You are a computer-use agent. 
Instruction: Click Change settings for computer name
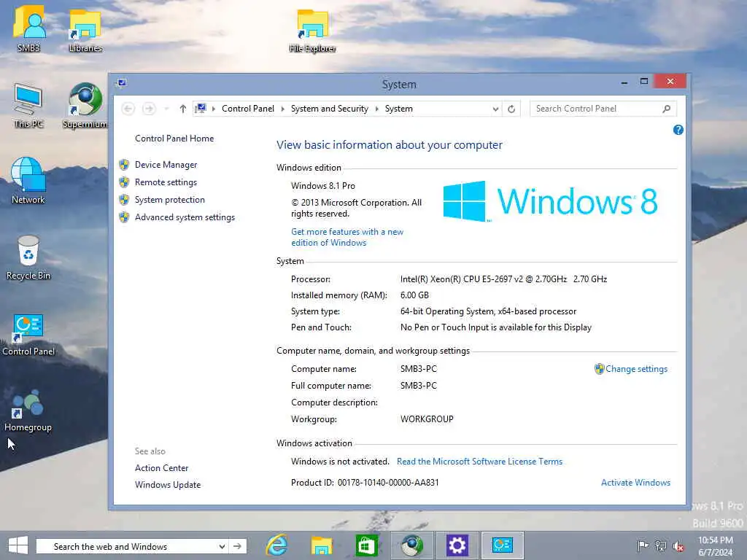(636, 369)
